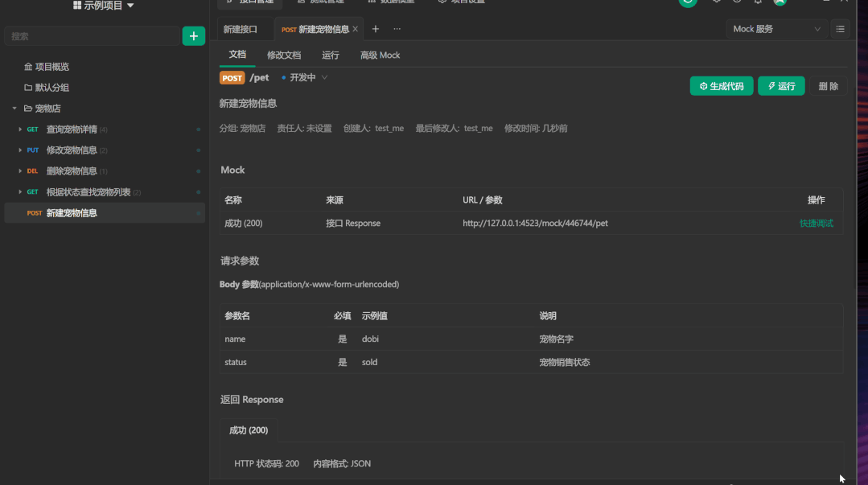The width and height of the screenshot is (868, 485).
Task: Collapse the 宠物店 folder
Action: click(x=13, y=108)
